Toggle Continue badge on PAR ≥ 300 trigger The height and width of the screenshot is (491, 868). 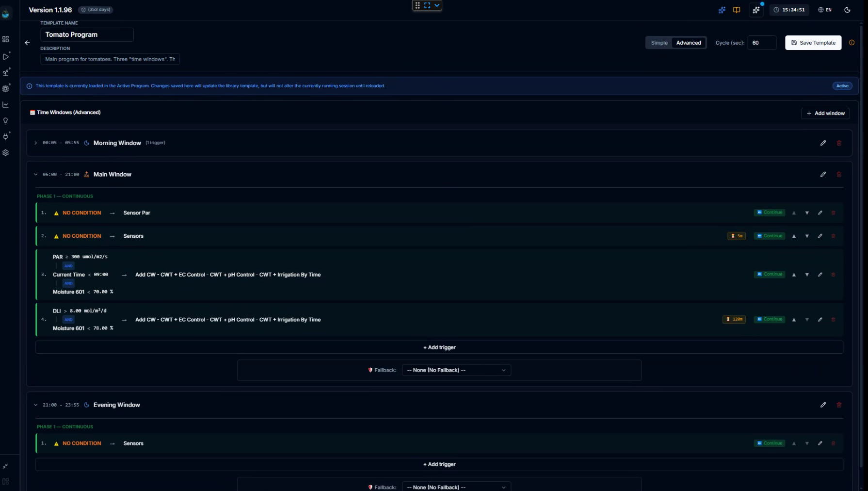coord(770,274)
